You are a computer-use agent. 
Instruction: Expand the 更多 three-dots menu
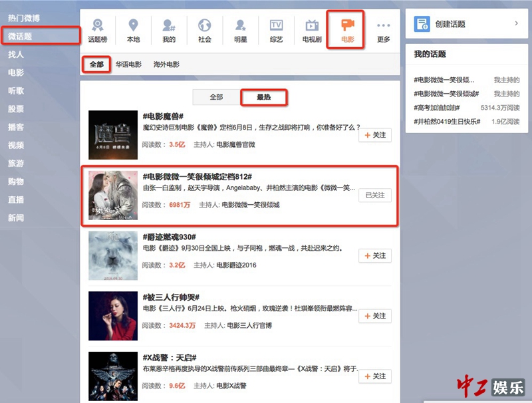tap(383, 26)
